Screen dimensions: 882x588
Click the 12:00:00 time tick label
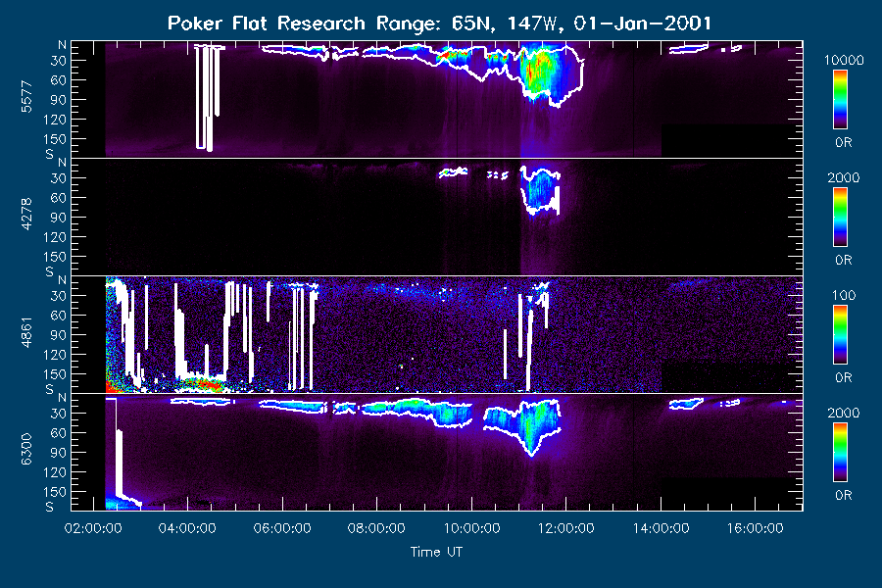tap(566, 528)
